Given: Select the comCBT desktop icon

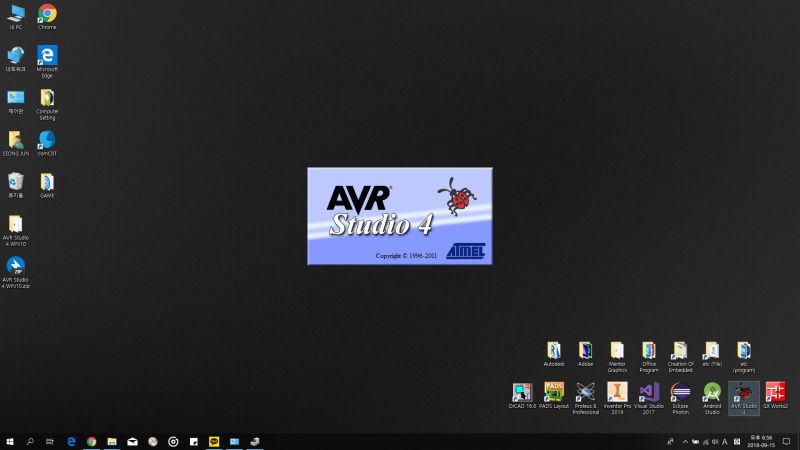Looking at the screenshot, I should click(x=47, y=143).
